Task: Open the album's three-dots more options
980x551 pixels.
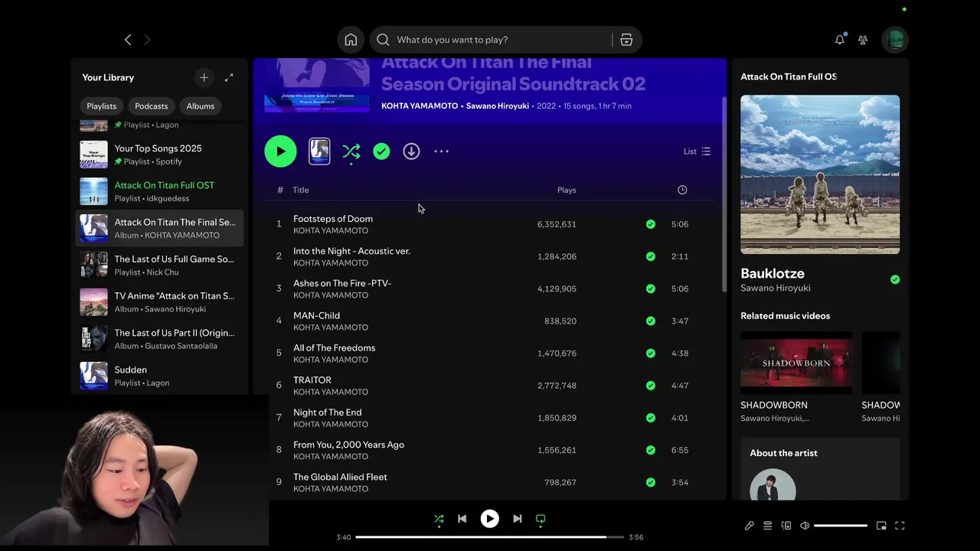Action: [442, 151]
